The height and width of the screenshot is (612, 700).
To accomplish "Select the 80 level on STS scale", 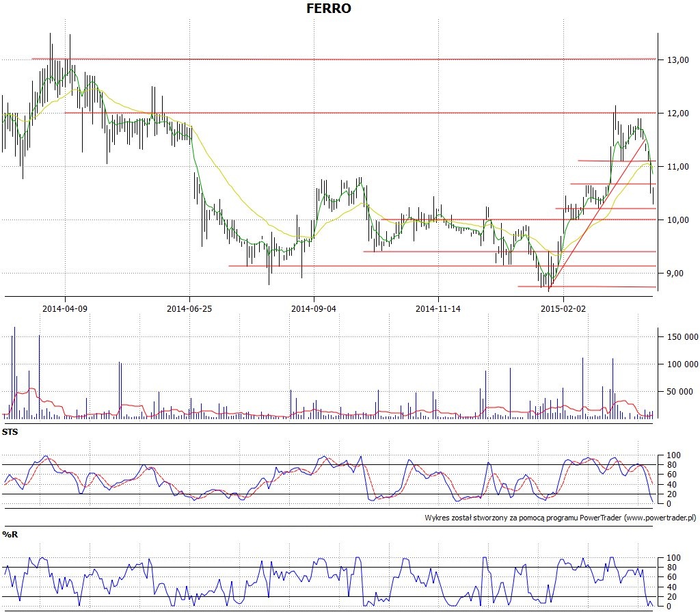I will tap(671, 465).
